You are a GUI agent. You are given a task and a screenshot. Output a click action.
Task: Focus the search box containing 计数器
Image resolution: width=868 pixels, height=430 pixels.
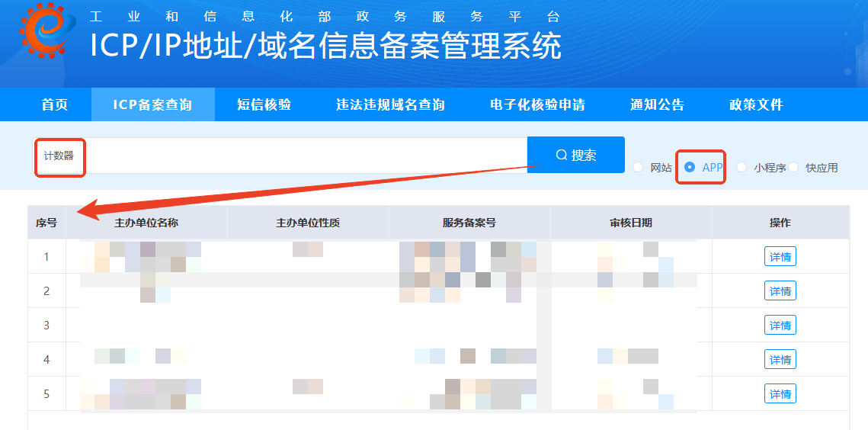click(280, 156)
